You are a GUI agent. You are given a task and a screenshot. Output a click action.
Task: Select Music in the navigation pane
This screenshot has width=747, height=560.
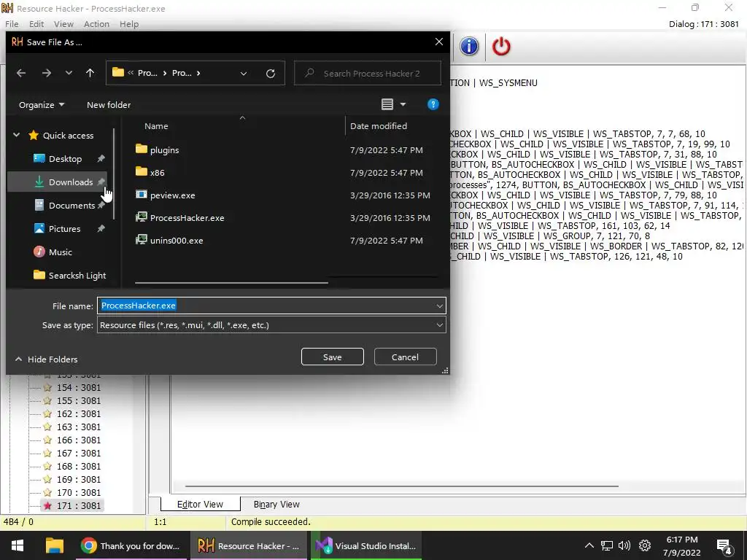(x=60, y=252)
